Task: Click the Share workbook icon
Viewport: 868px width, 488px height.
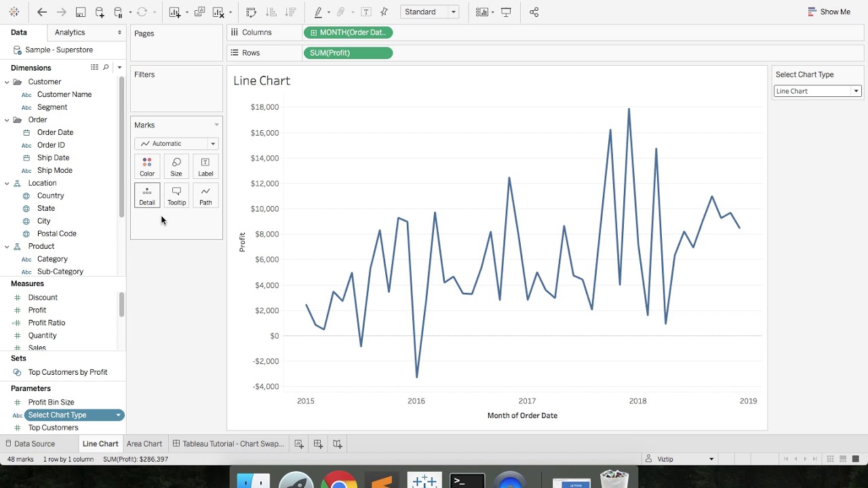Action: pyautogui.click(x=534, y=12)
